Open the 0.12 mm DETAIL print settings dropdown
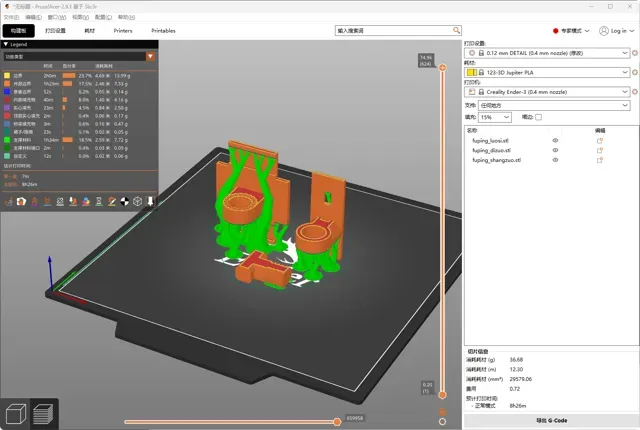 click(547, 53)
